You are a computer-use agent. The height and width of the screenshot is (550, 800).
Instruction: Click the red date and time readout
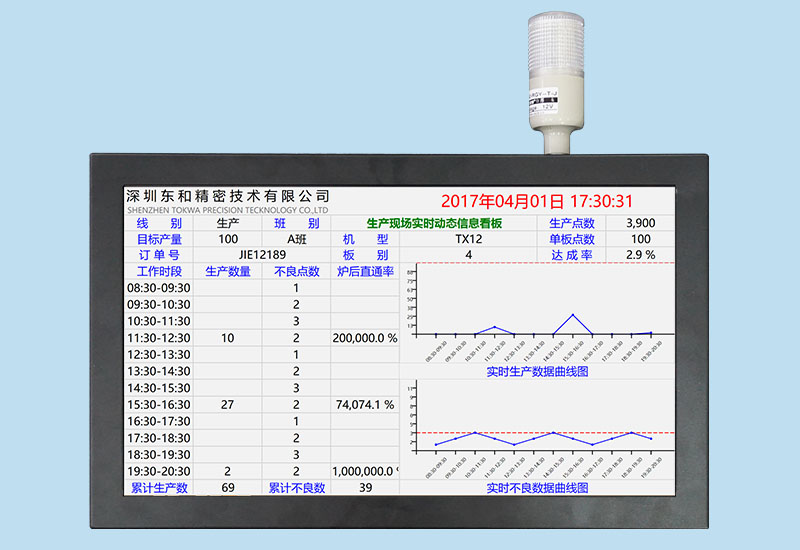(x=550, y=201)
